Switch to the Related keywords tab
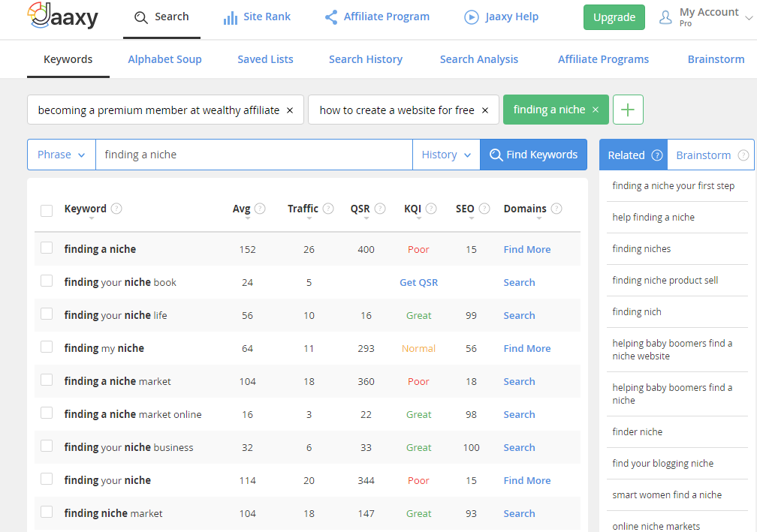This screenshot has height=532, width=757. tap(633, 155)
